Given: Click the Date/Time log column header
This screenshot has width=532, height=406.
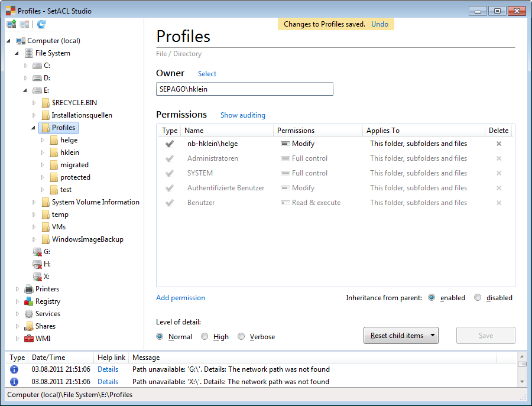Looking at the screenshot, I should tap(61, 358).
